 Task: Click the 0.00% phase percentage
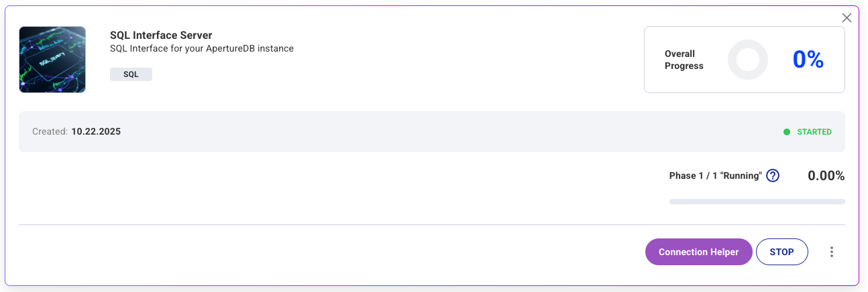point(826,176)
